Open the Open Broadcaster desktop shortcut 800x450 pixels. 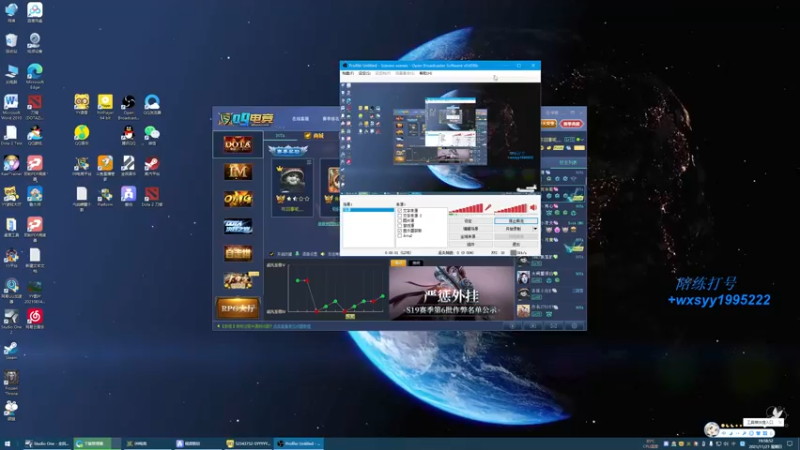128,106
